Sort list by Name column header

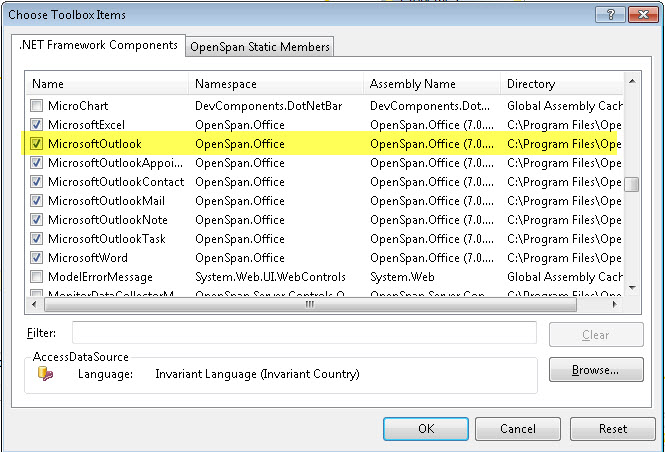point(107,84)
